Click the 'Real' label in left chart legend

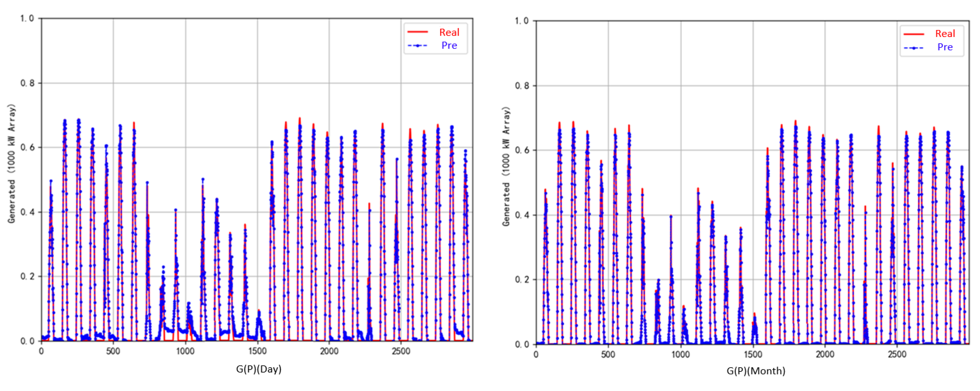pos(449,32)
